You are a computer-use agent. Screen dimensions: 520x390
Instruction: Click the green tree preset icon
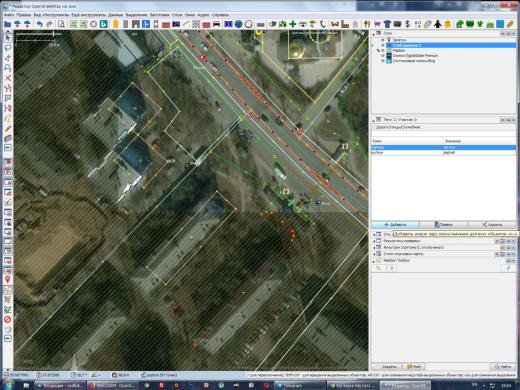tap(459, 24)
